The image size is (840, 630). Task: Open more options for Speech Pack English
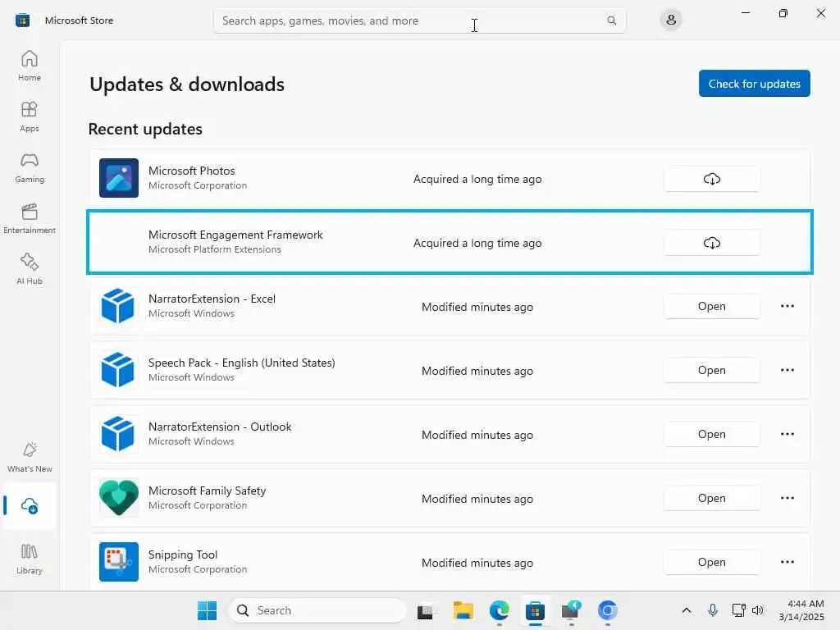tap(787, 370)
